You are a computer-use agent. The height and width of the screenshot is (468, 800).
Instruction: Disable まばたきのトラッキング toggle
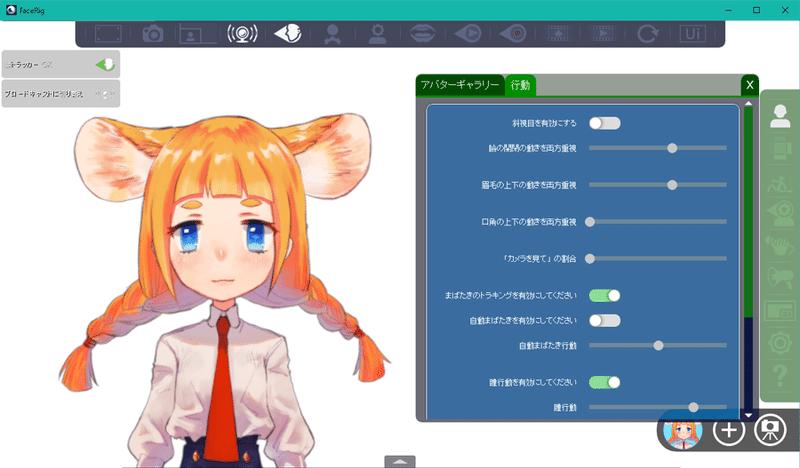pyautogui.click(x=605, y=295)
